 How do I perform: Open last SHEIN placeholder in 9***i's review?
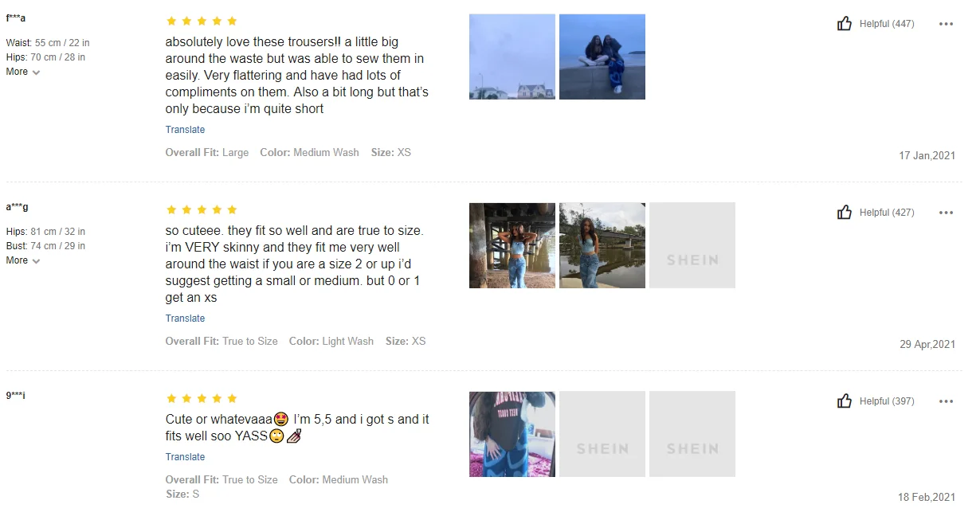click(x=692, y=434)
